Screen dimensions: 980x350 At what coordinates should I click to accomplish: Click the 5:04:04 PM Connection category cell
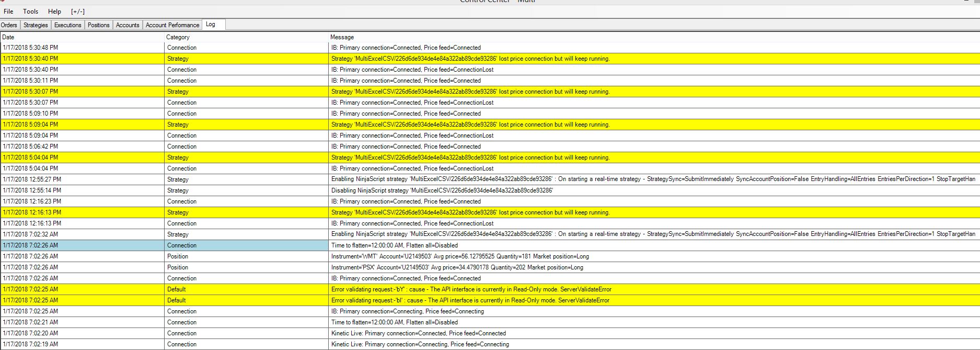(x=246, y=168)
